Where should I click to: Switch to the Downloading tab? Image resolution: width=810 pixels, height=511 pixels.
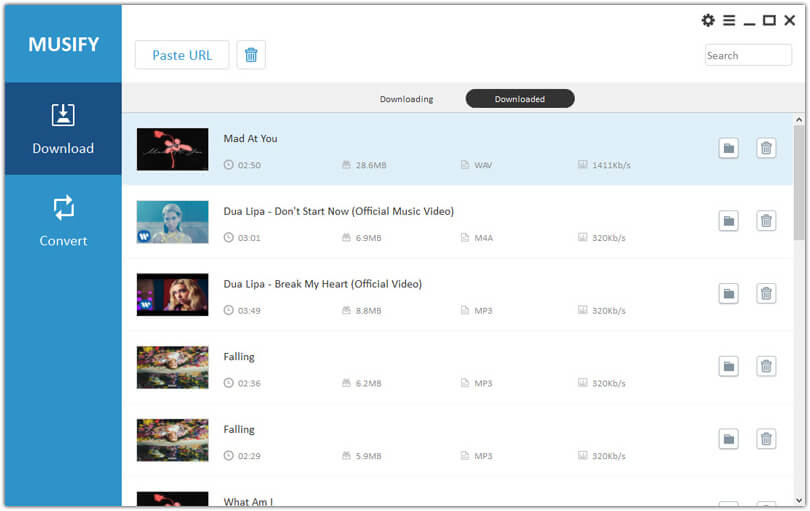[406, 99]
